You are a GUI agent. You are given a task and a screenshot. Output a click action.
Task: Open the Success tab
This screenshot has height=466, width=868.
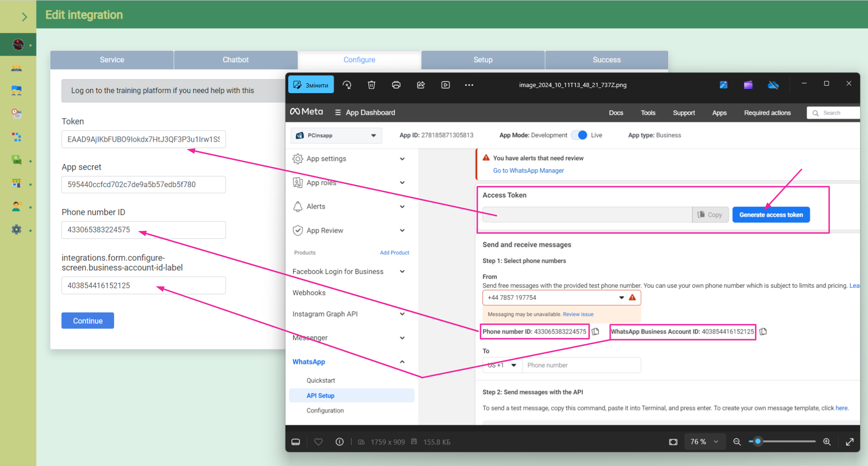(x=606, y=60)
